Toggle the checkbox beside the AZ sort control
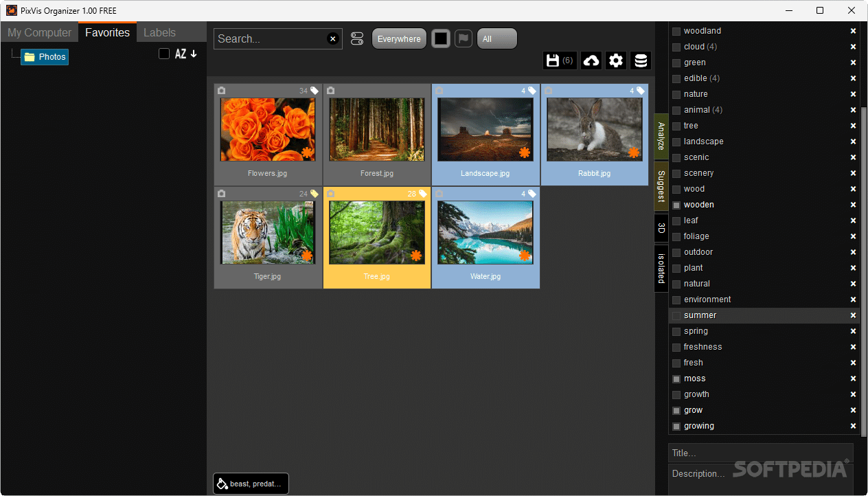This screenshot has height=496, width=868. click(x=163, y=53)
